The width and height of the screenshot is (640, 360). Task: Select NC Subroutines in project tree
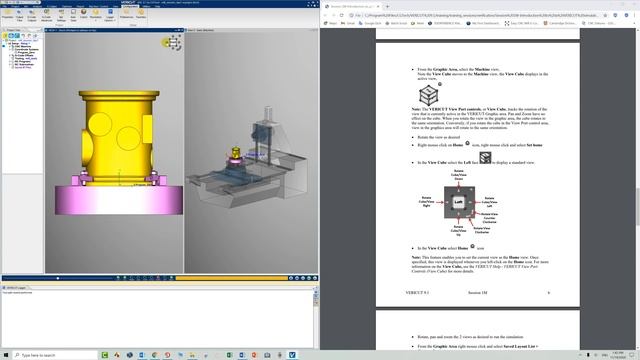pyautogui.click(x=24, y=64)
